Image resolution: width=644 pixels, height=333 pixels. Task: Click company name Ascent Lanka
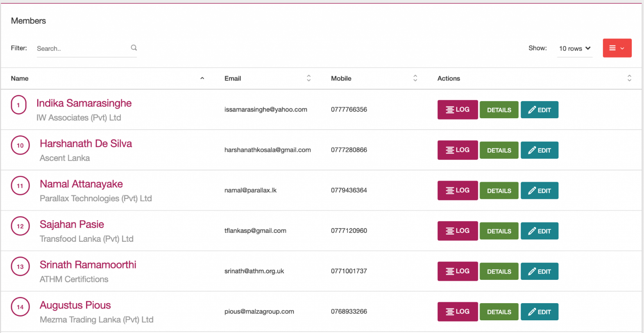point(65,158)
